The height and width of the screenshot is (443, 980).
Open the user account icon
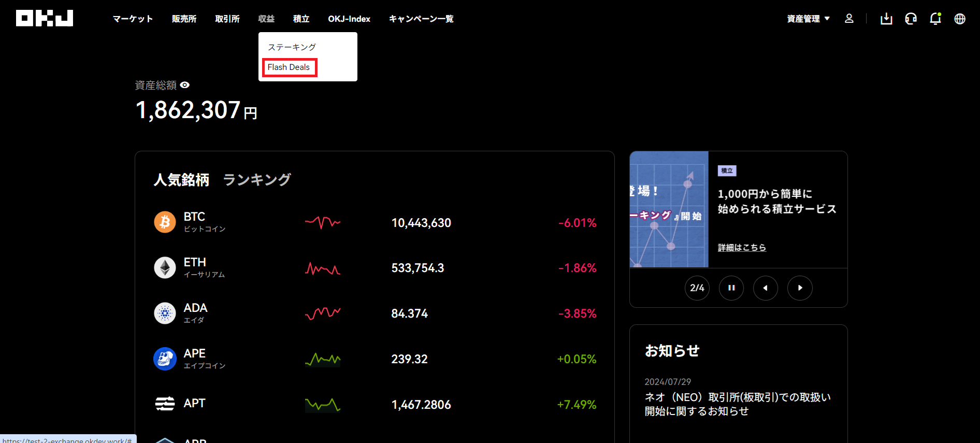point(849,19)
